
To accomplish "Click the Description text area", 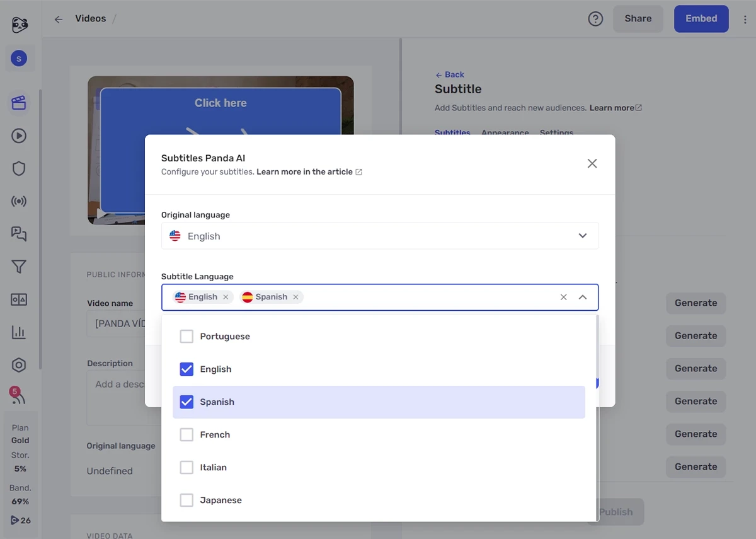I will tap(117, 398).
